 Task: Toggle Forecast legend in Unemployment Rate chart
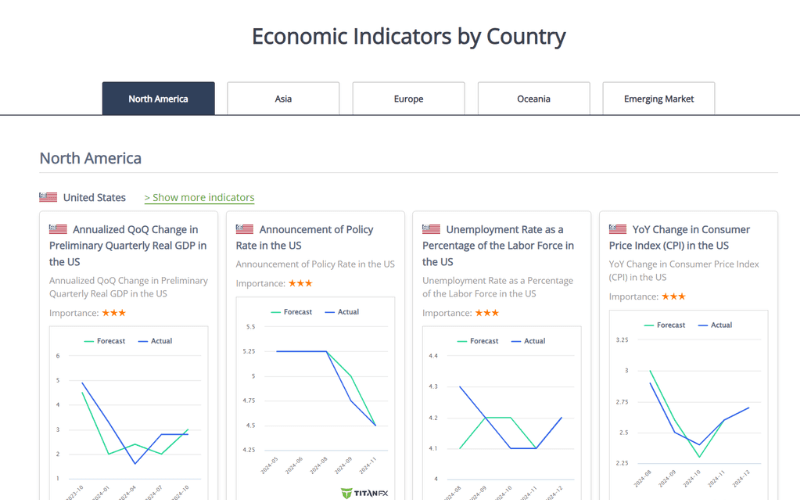pyautogui.click(x=477, y=341)
